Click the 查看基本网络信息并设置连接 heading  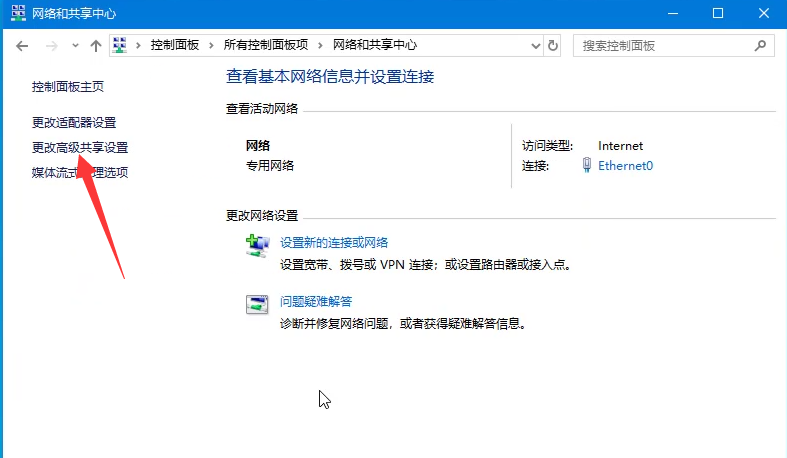[330, 77]
